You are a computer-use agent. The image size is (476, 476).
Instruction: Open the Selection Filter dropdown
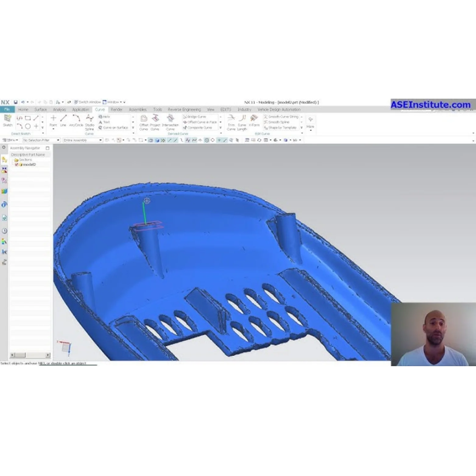pyautogui.click(x=58, y=140)
